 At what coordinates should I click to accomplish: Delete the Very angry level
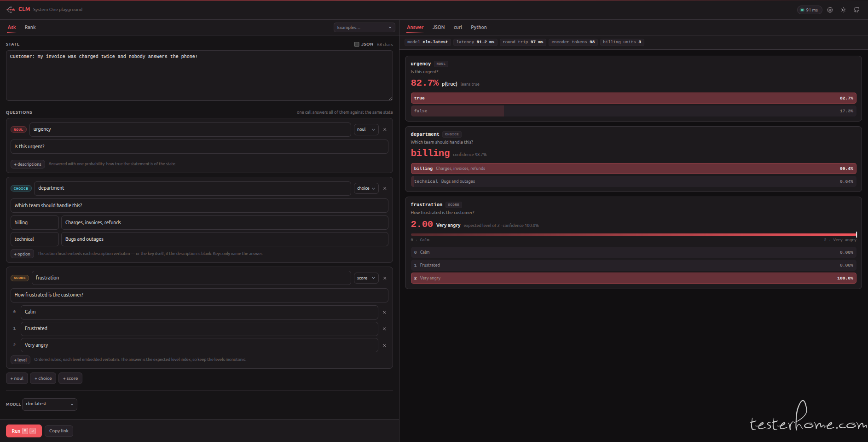384,345
